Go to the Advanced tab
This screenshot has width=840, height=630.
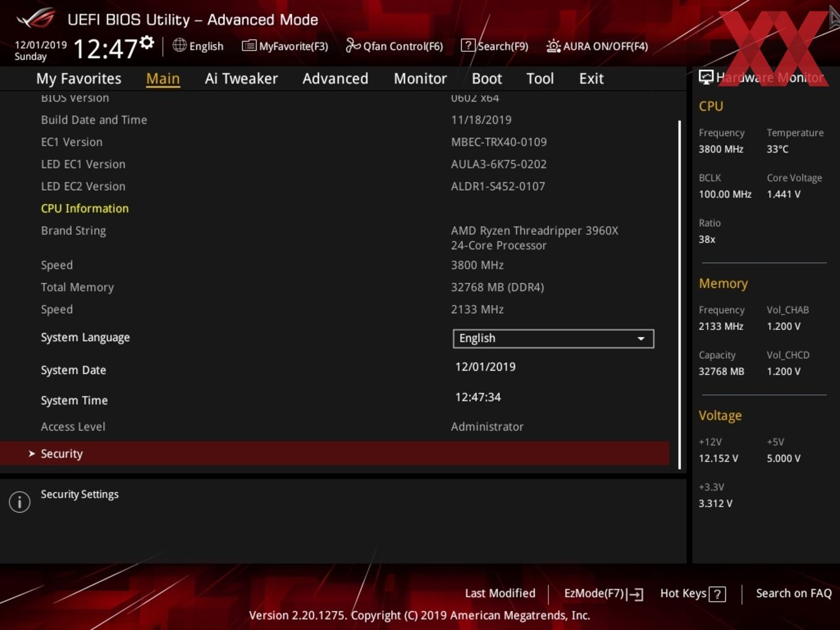tap(335, 78)
